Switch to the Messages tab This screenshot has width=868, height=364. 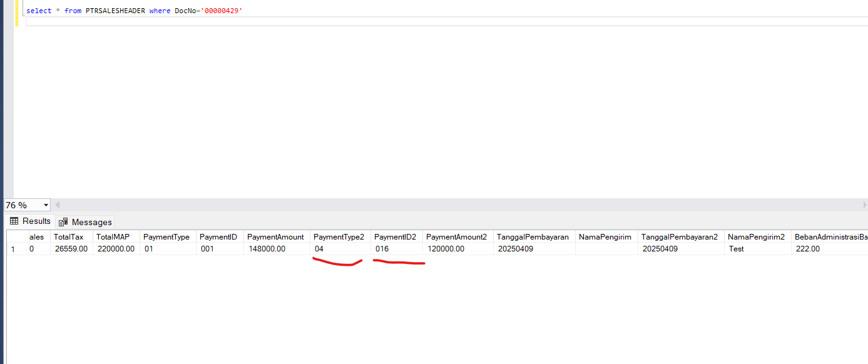[85, 222]
